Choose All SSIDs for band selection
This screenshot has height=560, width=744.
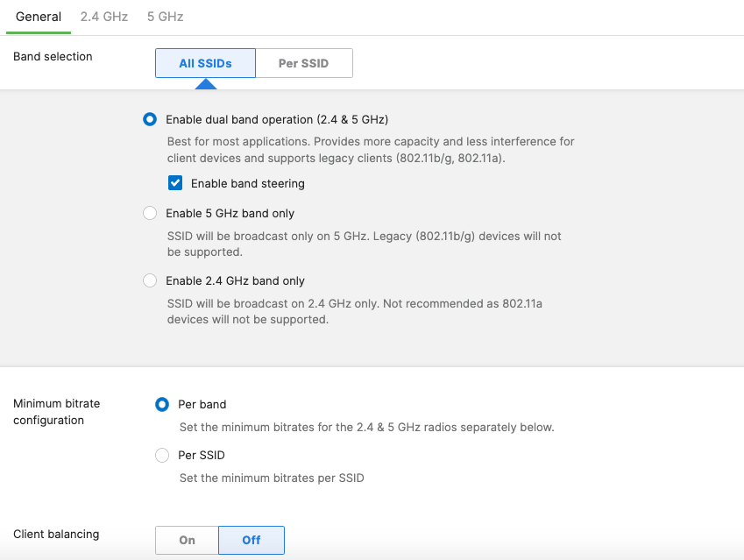pos(205,64)
